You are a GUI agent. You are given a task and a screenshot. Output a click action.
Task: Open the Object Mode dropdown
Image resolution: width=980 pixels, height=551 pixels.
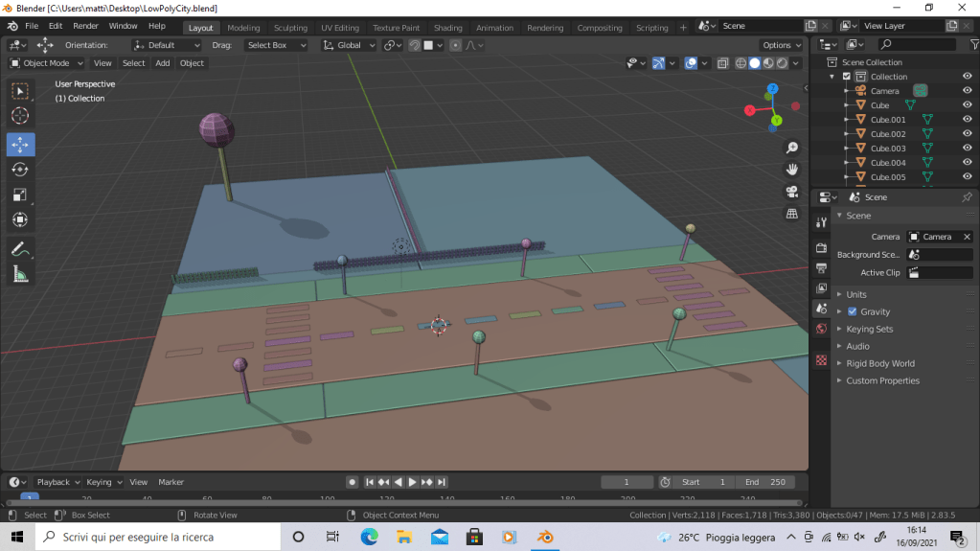[47, 63]
